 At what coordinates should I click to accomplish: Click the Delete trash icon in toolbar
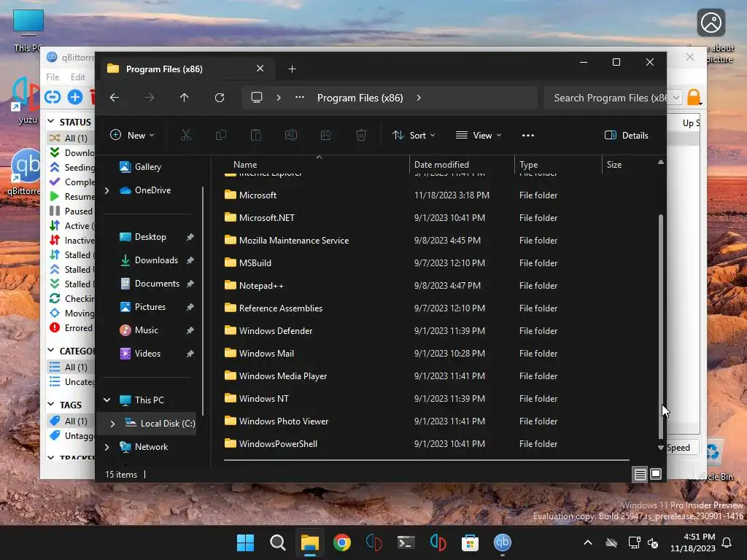[x=361, y=135]
